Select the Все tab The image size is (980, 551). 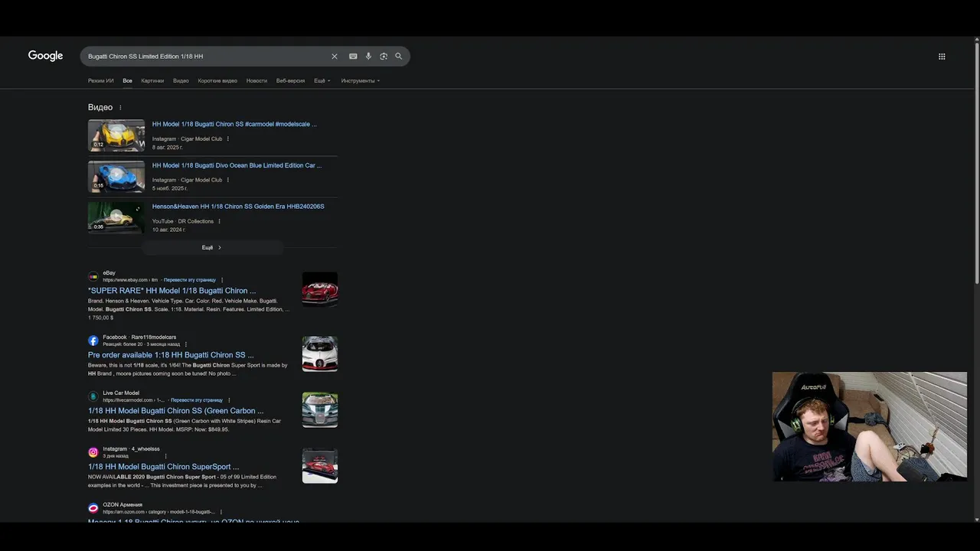127,80
